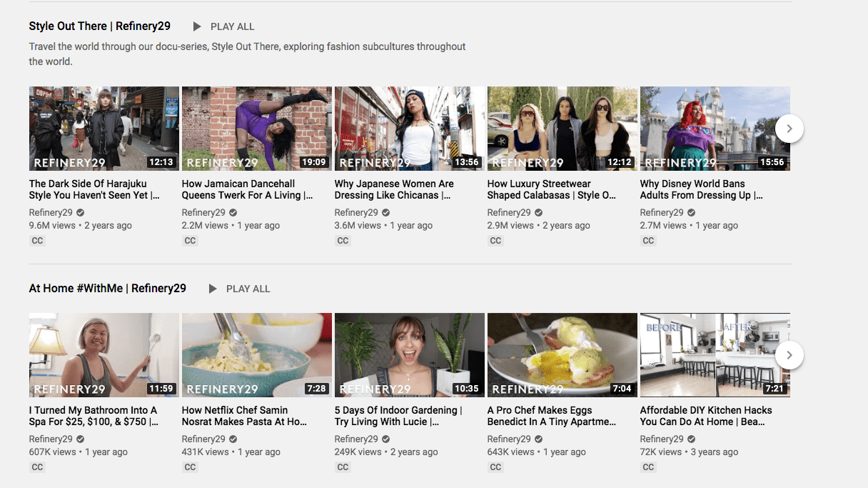Image resolution: width=868 pixels, height=488 pixels.
Task: Click Refinery29 channel name under Indoor Gardening video
Action: [356, 439]
